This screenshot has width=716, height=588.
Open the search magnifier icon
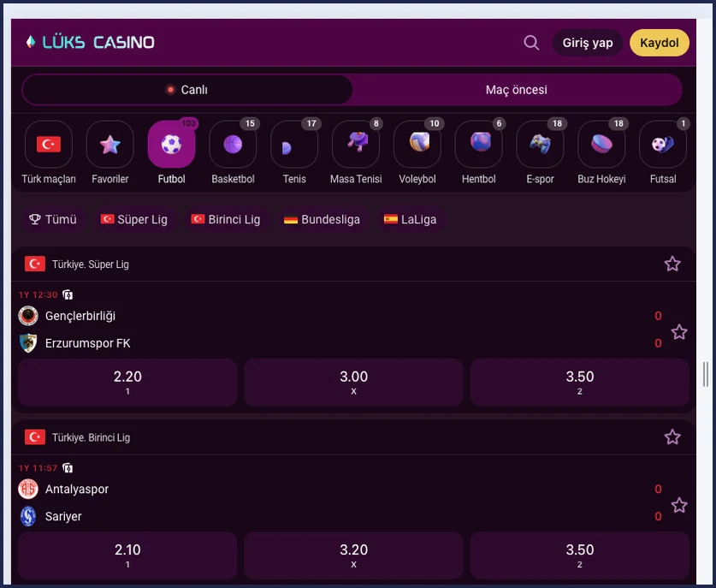[531, 43]
